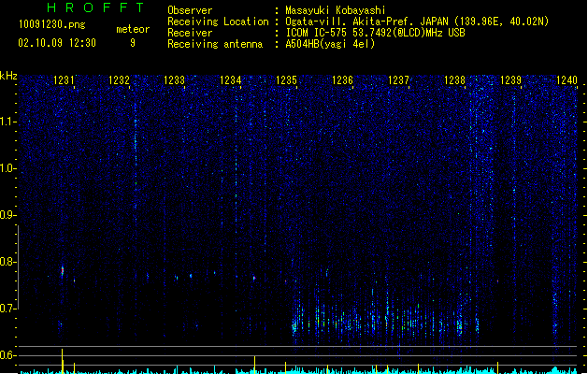588x374 pixels.
Task: Click the tallest yellow meteor spike near 1231
Action: click(x=63, y=361)
